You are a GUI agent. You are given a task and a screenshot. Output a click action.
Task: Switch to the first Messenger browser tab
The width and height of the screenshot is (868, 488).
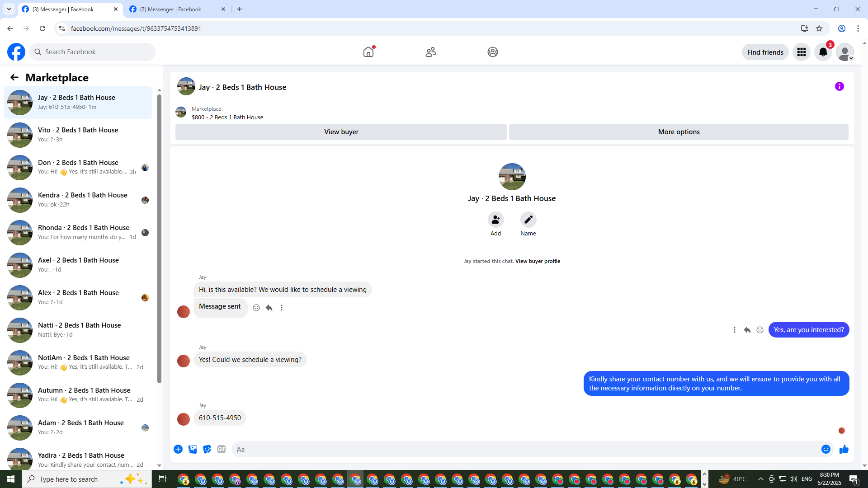tap(70, 9)
